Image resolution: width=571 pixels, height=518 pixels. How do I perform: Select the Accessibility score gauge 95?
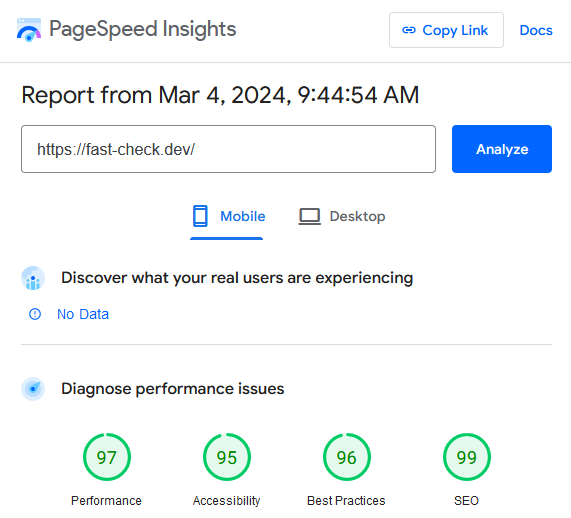(227, 457)
